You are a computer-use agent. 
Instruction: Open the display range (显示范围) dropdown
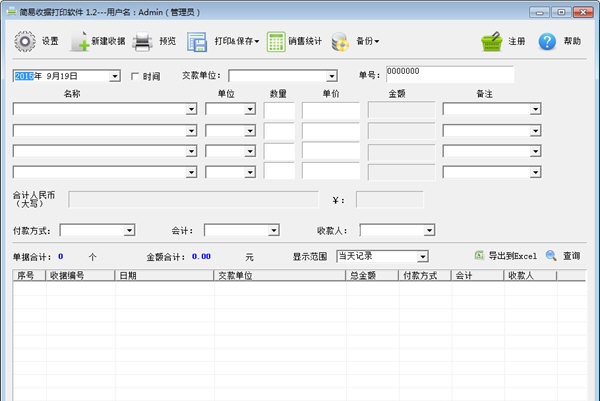coord(422,257)
